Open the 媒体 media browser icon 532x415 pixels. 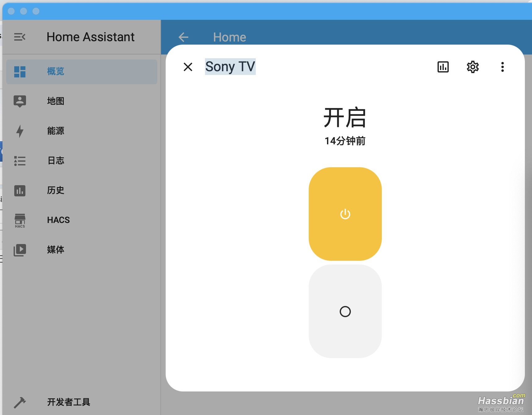tap(20, 250)
